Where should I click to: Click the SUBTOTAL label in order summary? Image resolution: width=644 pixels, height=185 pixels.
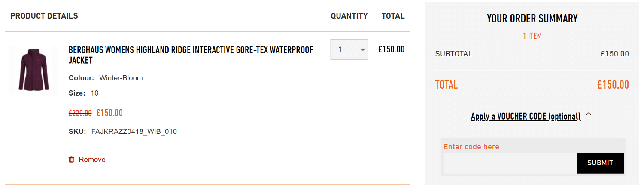pyautogui.click(x=453, y=54)
